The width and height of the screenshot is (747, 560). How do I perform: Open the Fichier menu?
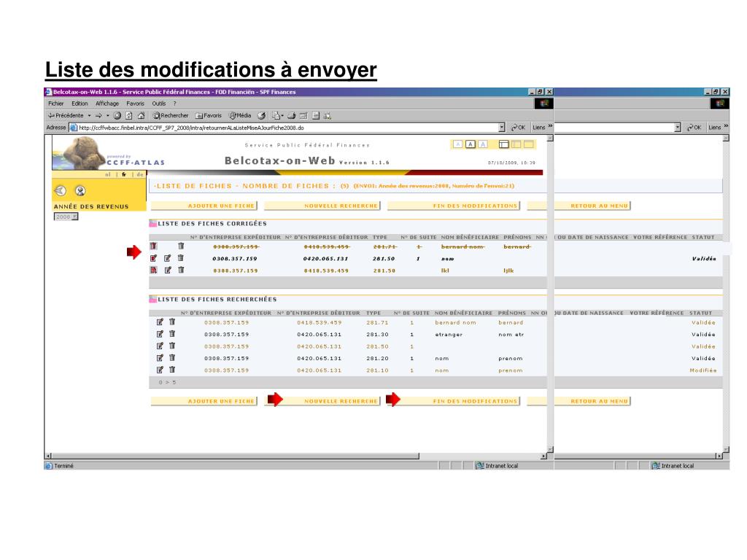coord(55,104)
